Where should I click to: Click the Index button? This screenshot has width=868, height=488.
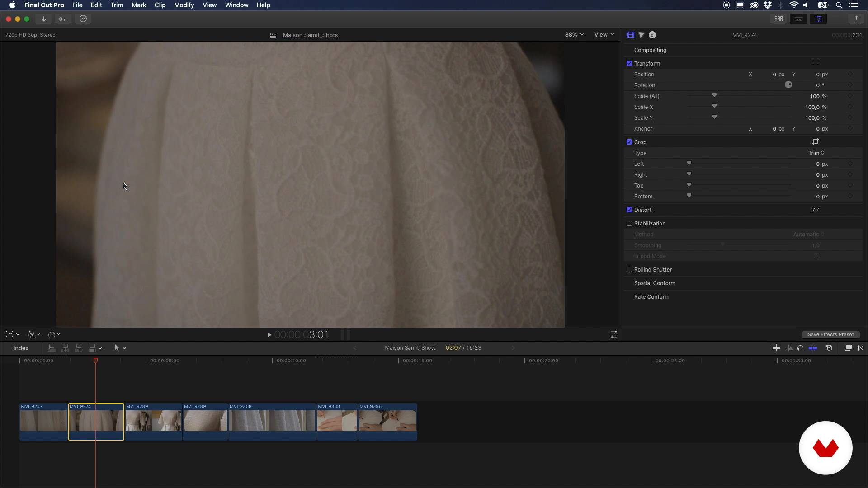coord(21,348)
